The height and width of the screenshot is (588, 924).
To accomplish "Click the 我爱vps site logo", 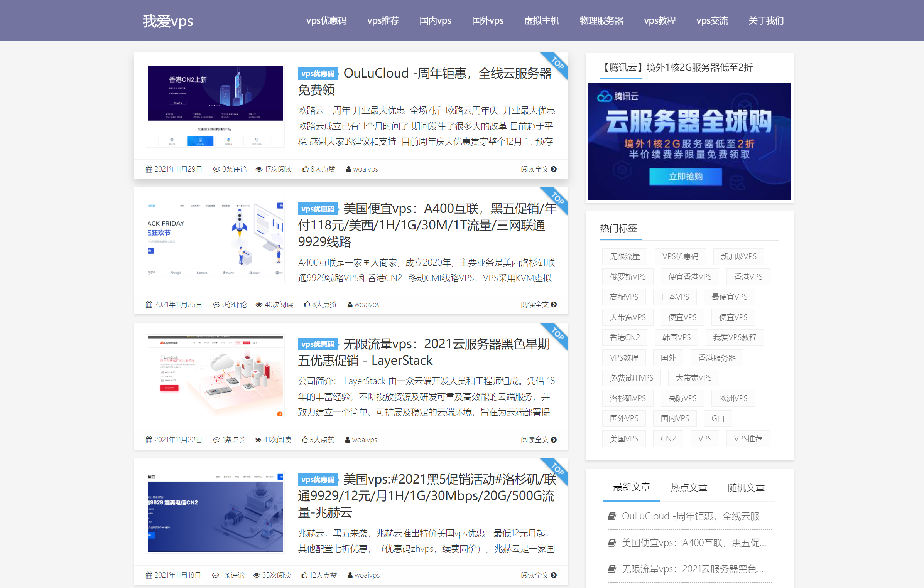I will coord(167,21).
